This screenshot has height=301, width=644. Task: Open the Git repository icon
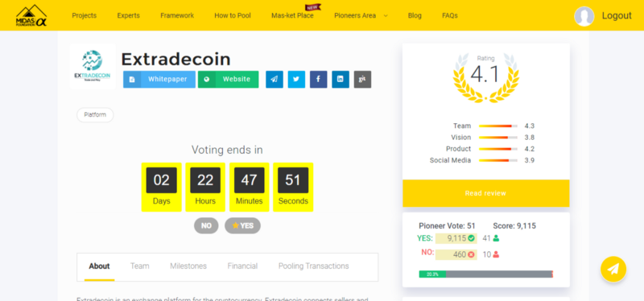tap(363, 79)
